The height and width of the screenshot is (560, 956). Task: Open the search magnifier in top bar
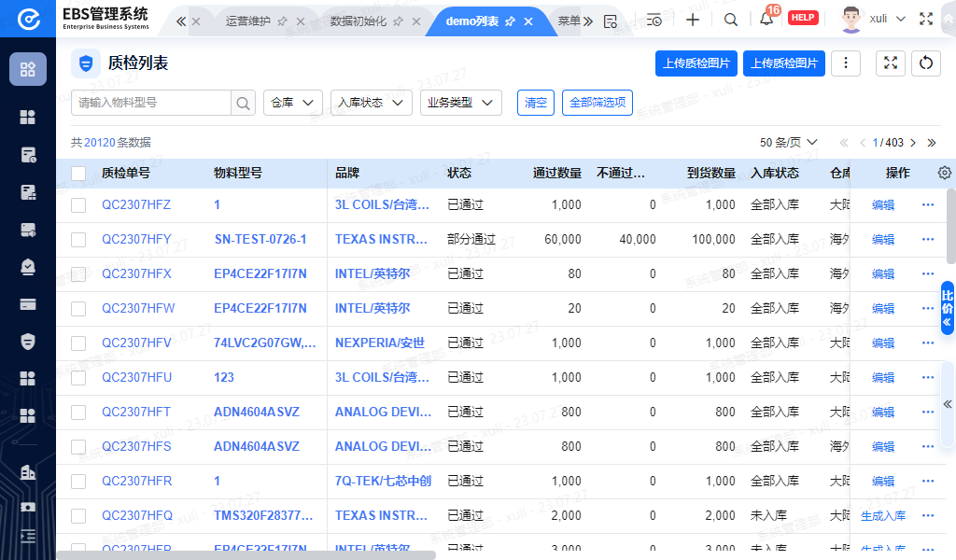point(731,20)
